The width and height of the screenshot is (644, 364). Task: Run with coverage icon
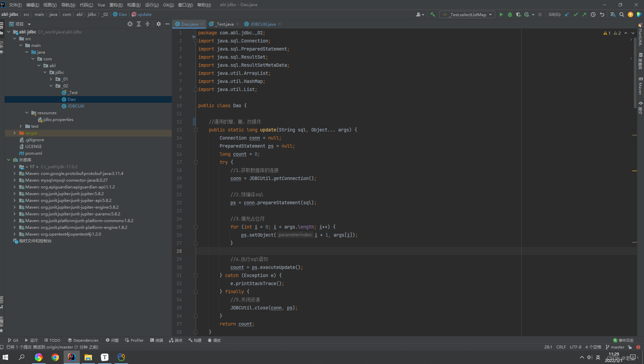coord(519,14)
